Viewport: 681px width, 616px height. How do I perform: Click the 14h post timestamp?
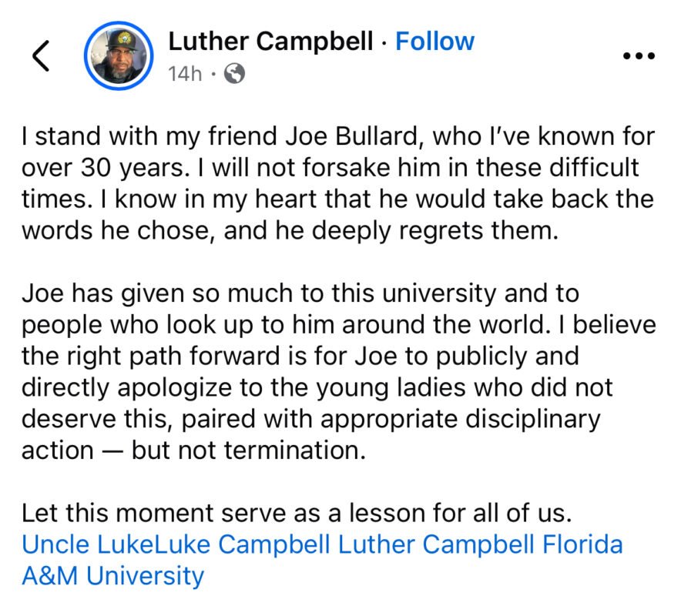[x=184, y=74]
